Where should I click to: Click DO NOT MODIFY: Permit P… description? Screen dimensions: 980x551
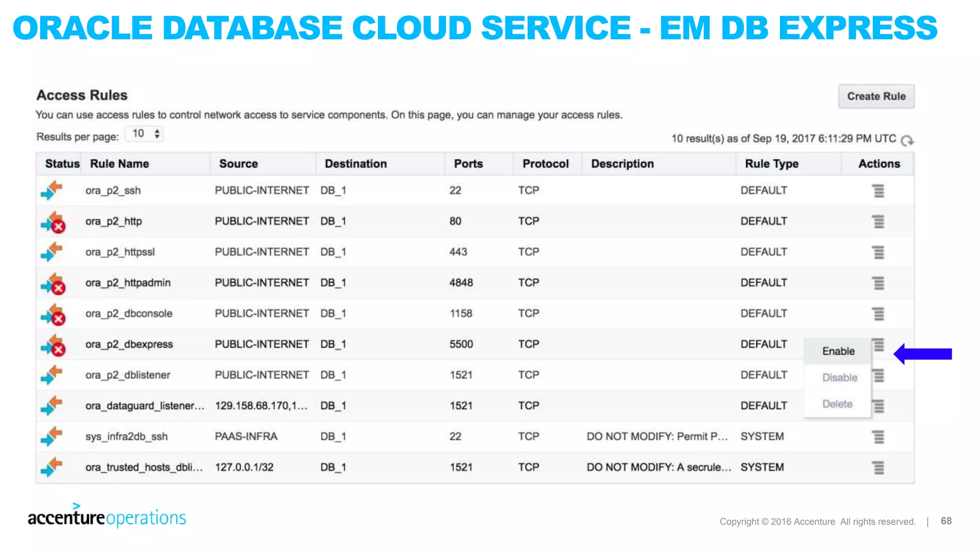point(657,436)
